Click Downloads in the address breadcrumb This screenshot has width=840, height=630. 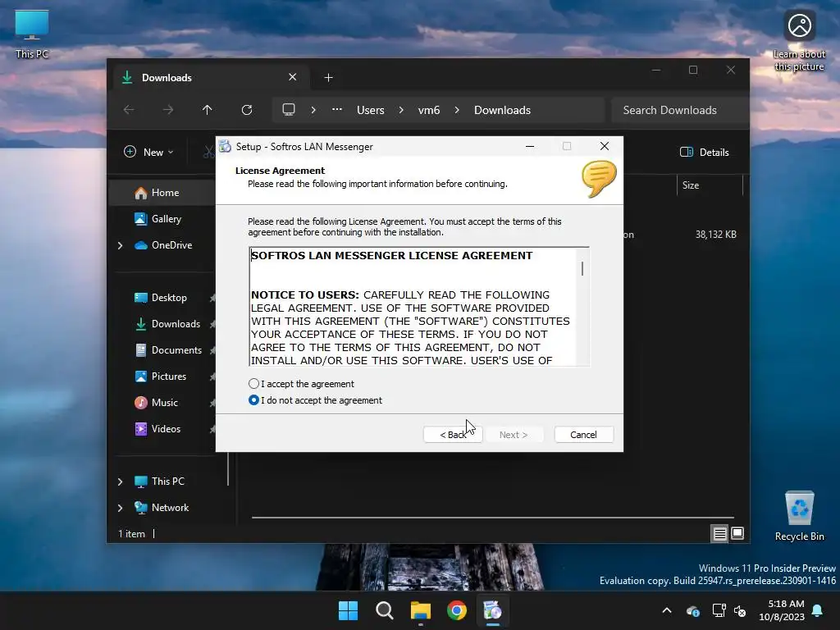(x=502, y=110)
